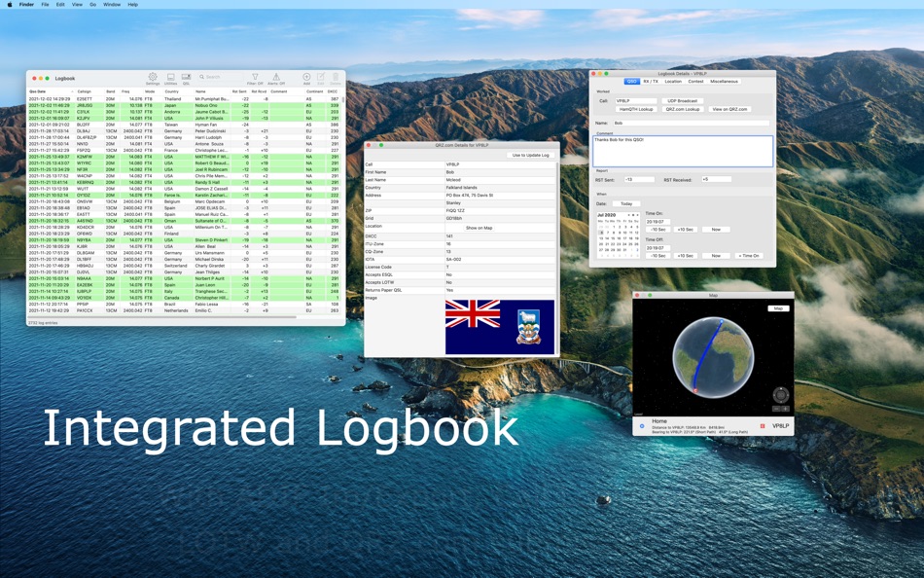Screen dimensions: 924x578
Task: Open the Help menu
Action: [x=133, y=4]
